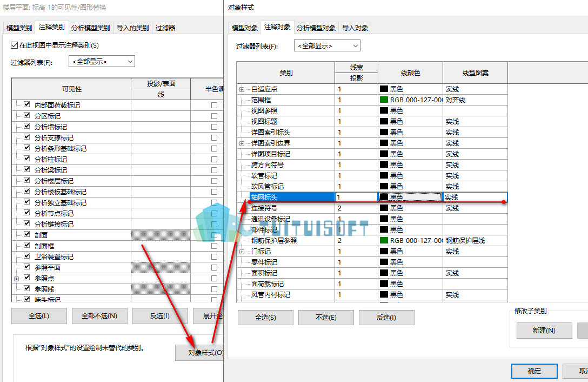588x382 pixels.
Task: Click line color for 自适应点
Action: [x=411, y=89]
